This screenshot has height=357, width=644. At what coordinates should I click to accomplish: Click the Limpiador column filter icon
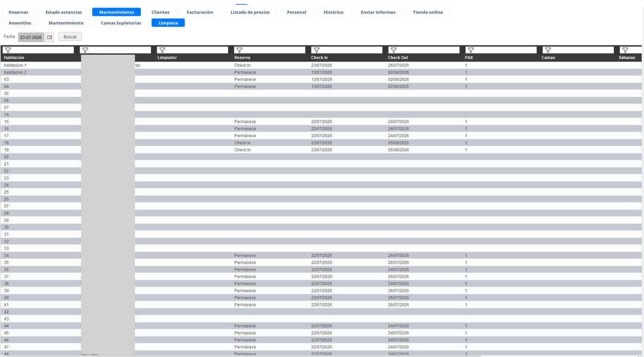[162, 50]
